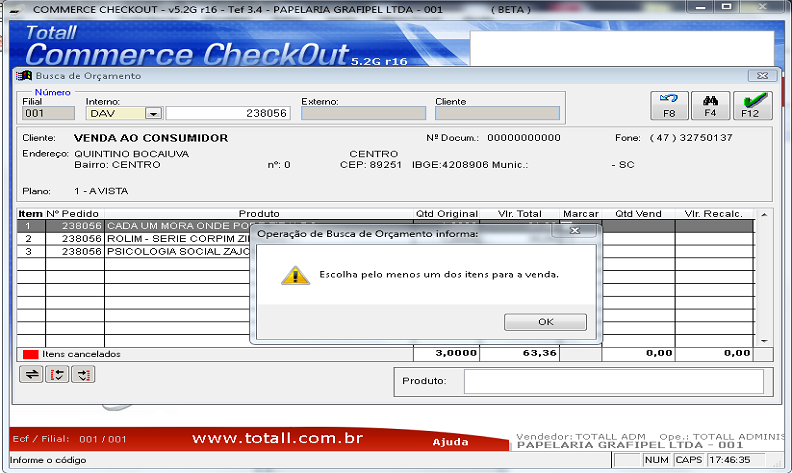
Task: Click the OK button in the message dialog
Action: [545, 322]
